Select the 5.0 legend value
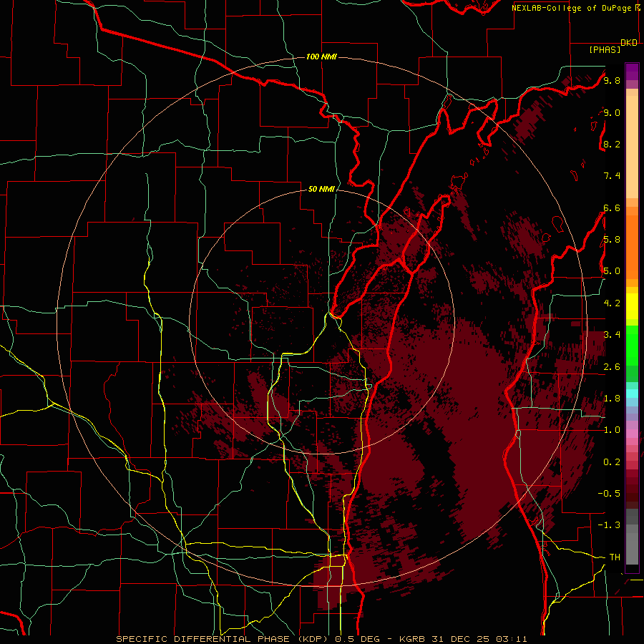 612,271
